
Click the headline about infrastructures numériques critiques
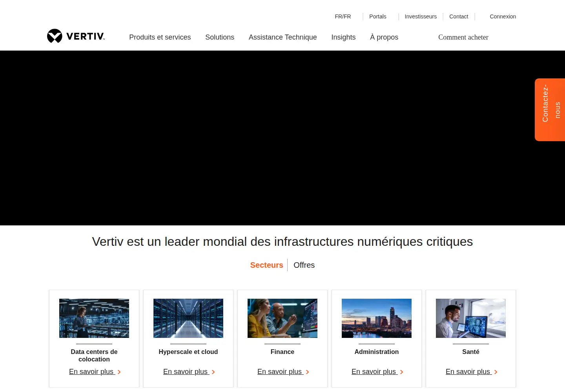282,241
